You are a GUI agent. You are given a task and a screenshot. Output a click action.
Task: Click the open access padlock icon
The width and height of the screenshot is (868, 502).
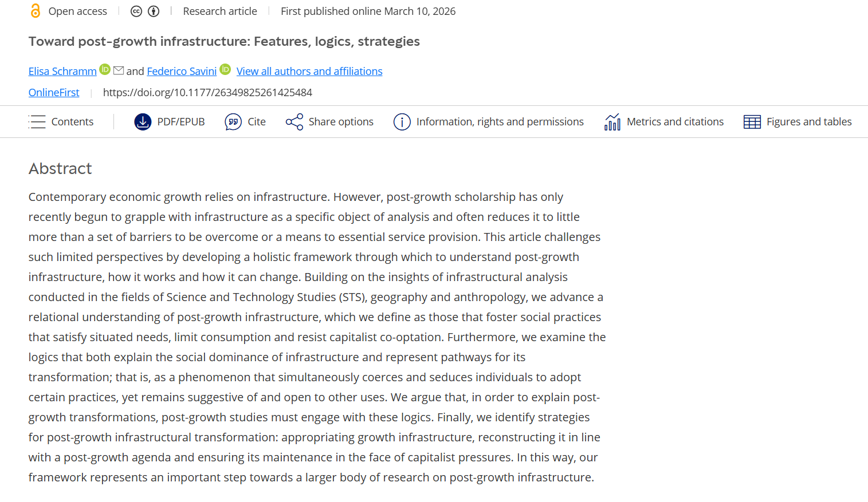(x=35, y=10)
